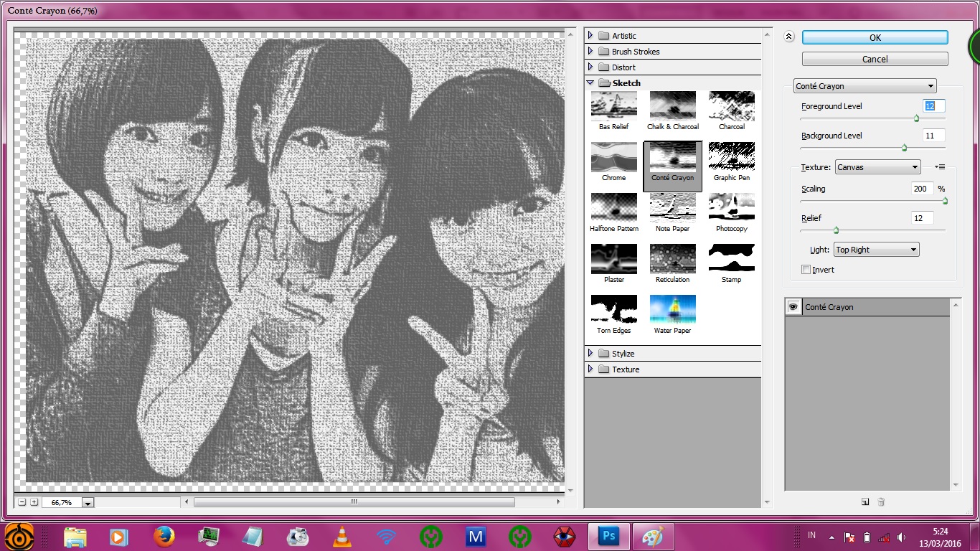
Task: Toggle visibility of the Conté Crayon effect layer
Action: (793, 306)
